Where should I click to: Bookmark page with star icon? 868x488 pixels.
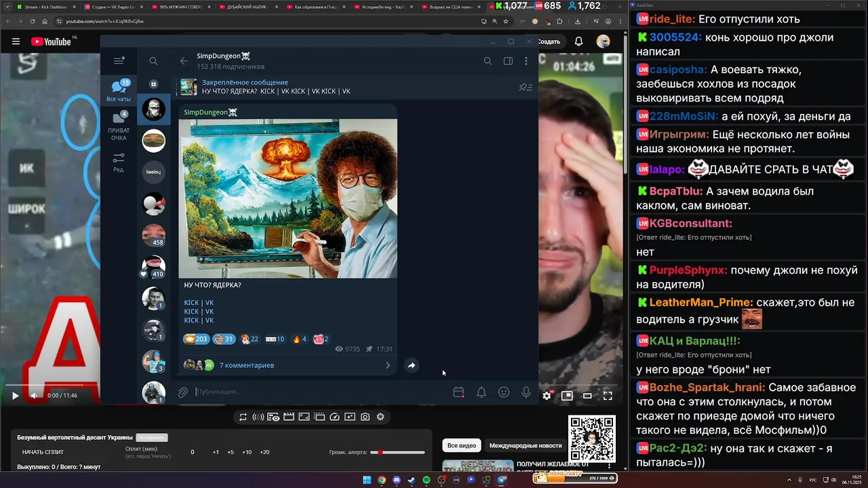coord(507,21)
